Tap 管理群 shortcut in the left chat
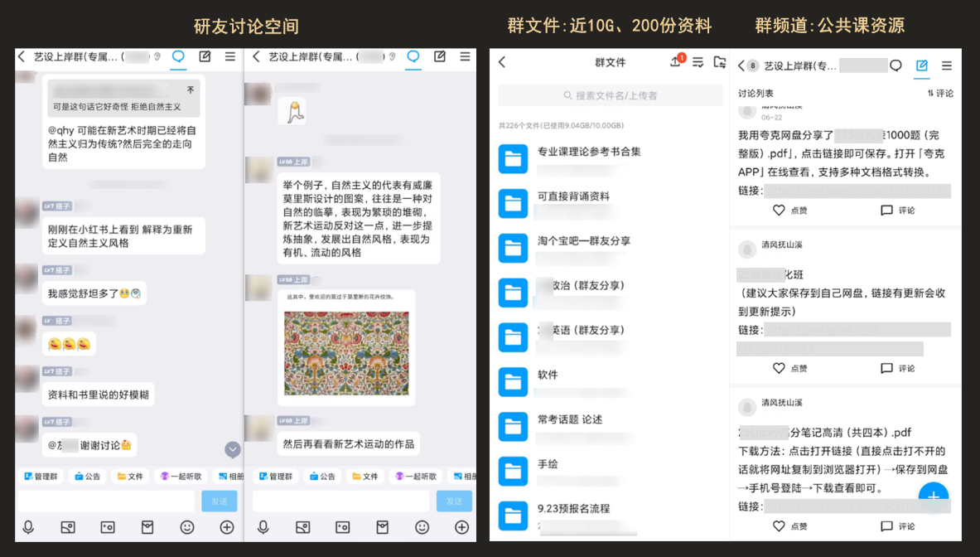This screenshot has width=980, height=557. [41, 477]
